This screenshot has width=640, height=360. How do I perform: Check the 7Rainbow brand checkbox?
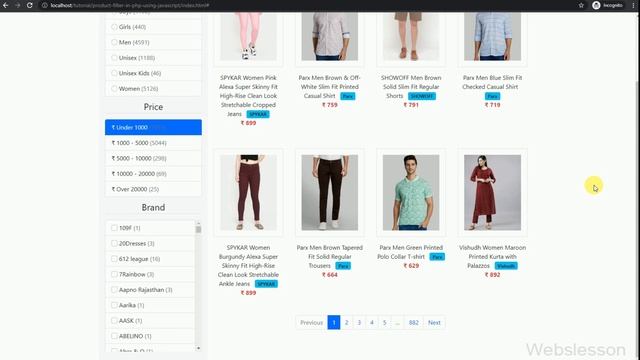(x=114, y=275)
